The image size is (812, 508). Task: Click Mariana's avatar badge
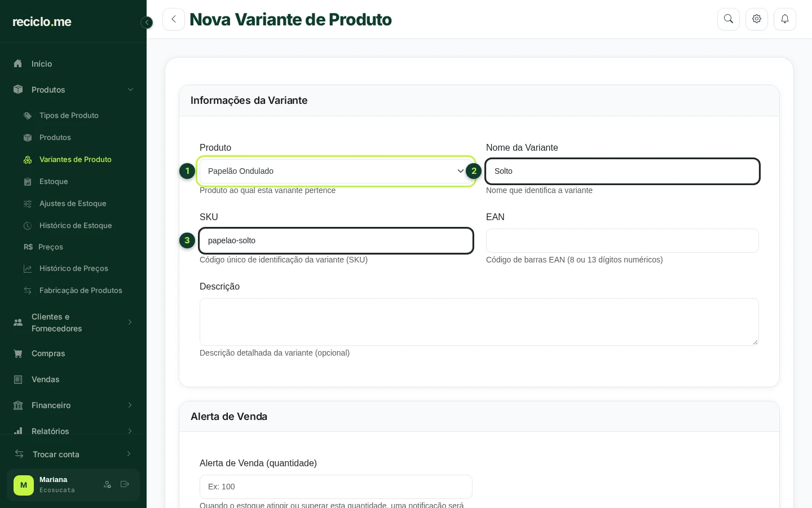click(24, 485)
